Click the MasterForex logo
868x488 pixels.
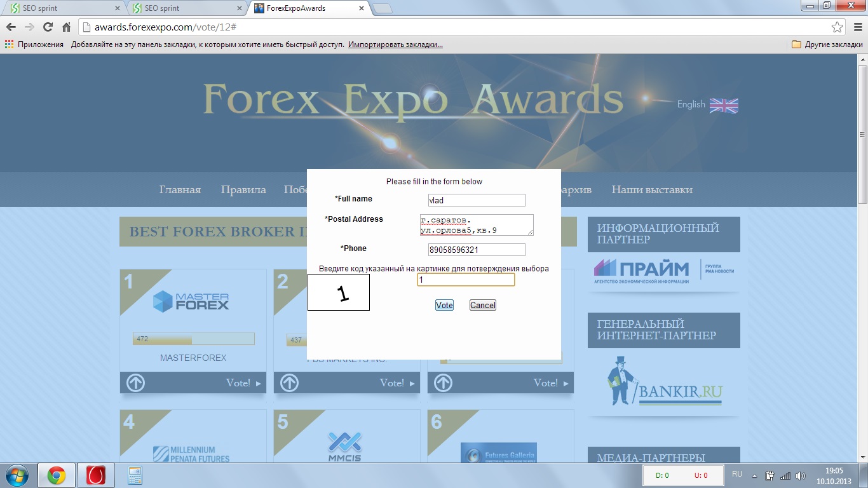click(x=191, y=301)
